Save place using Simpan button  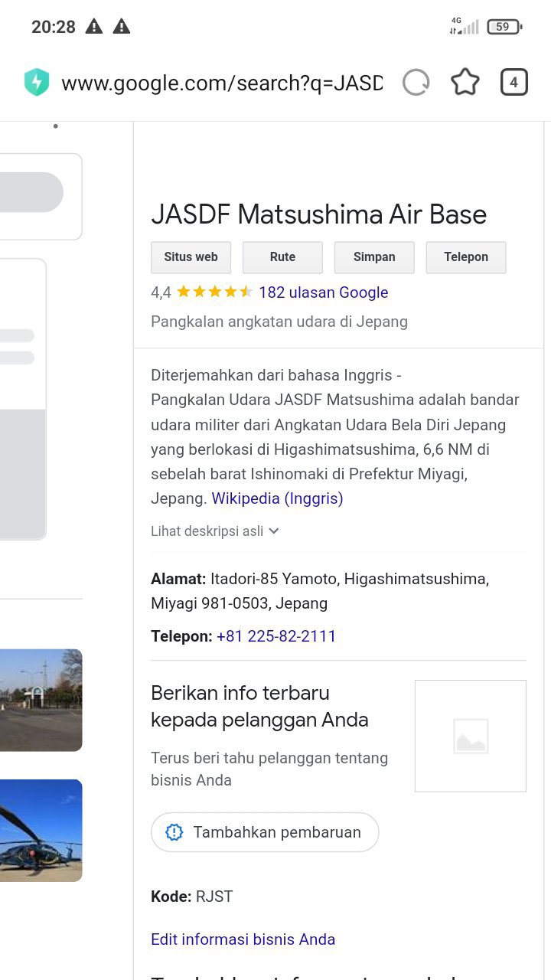(374, 257)
